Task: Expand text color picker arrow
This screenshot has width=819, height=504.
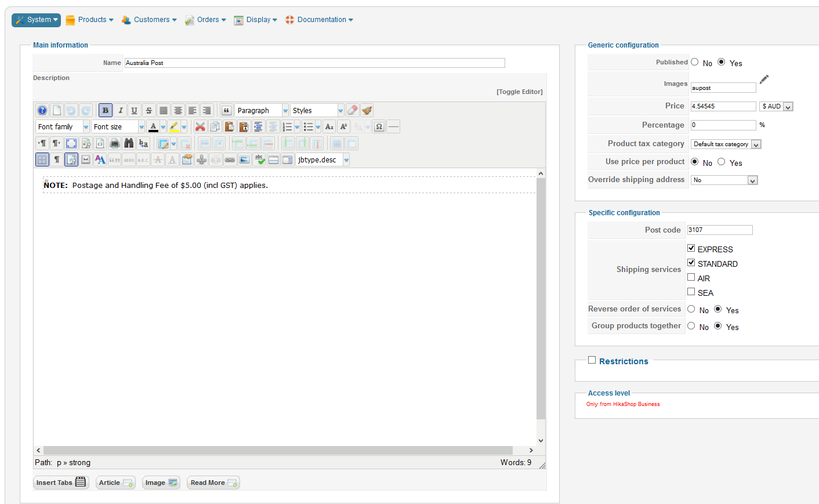Action: (x=163, y=127)
